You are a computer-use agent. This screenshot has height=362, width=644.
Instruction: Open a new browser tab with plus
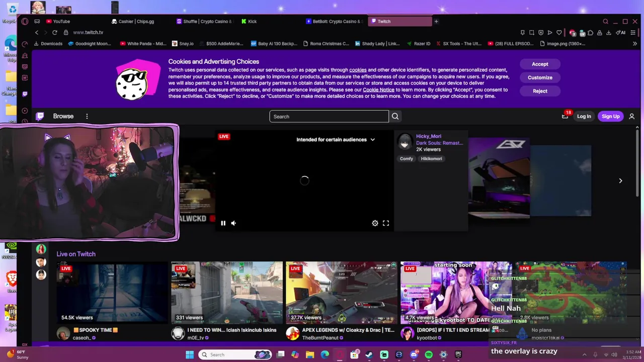[436, 22]
